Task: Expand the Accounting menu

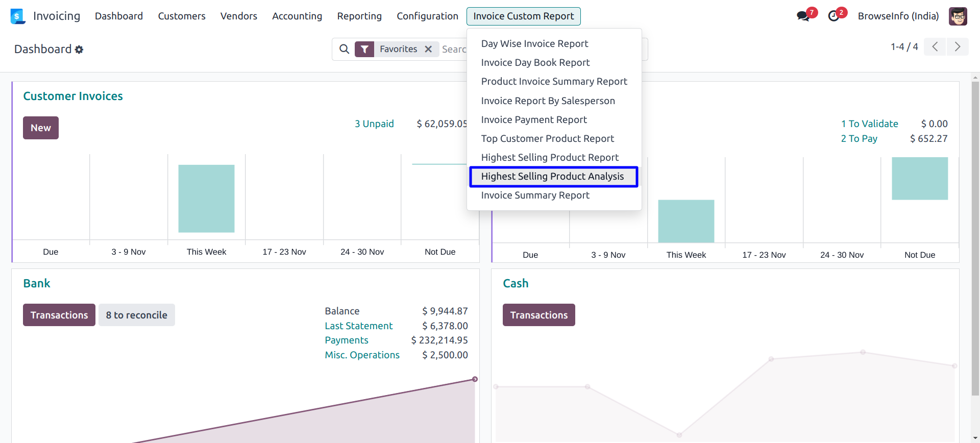Action: (x=297, y=16)
